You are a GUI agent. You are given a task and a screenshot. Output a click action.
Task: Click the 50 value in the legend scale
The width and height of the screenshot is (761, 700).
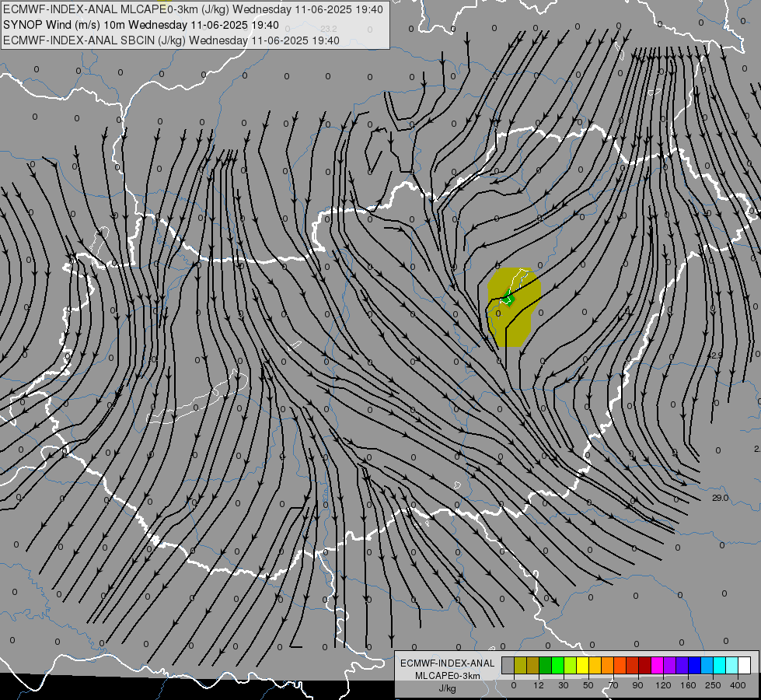588,685
